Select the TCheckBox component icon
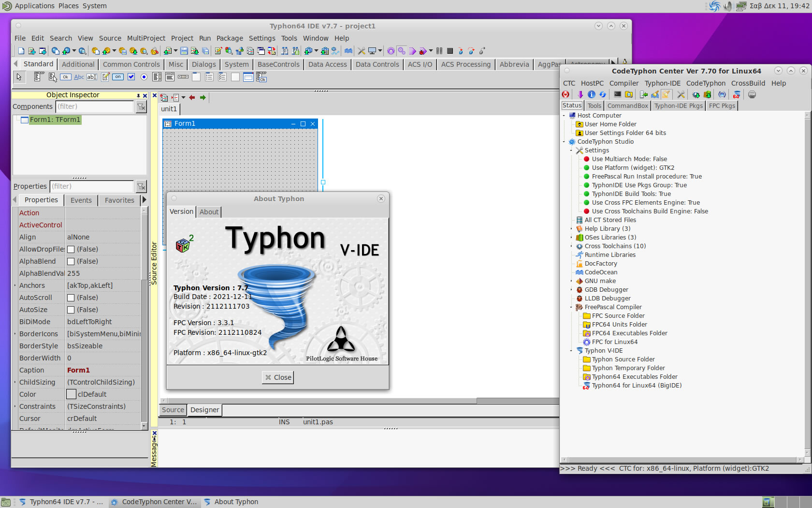 [131, 77]
